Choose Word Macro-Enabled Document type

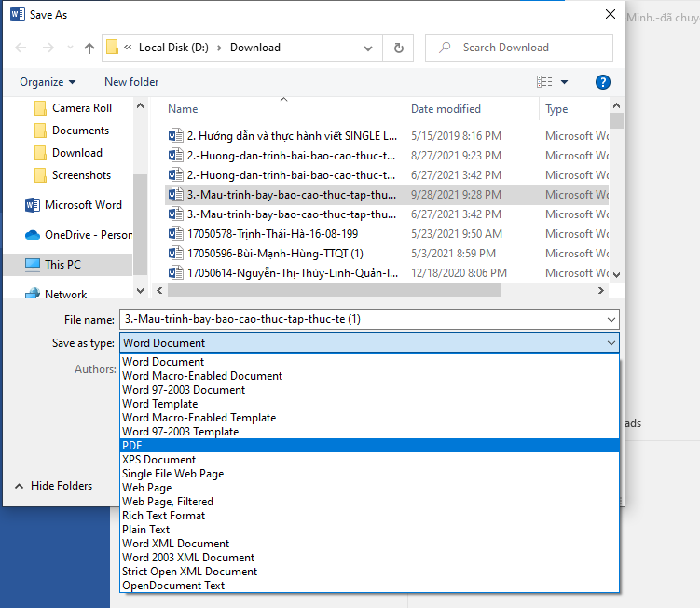[x=370, y=376]
